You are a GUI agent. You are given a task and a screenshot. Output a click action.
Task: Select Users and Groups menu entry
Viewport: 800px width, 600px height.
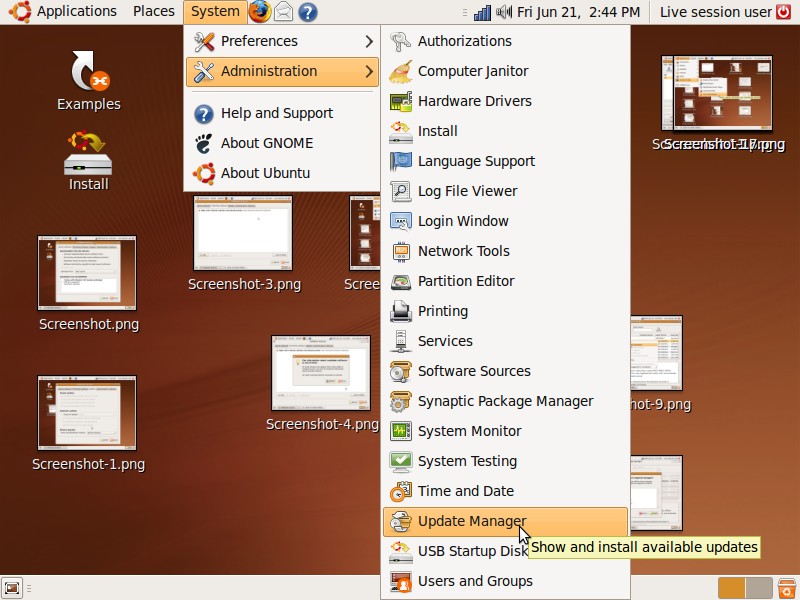[x=505, y=581]
